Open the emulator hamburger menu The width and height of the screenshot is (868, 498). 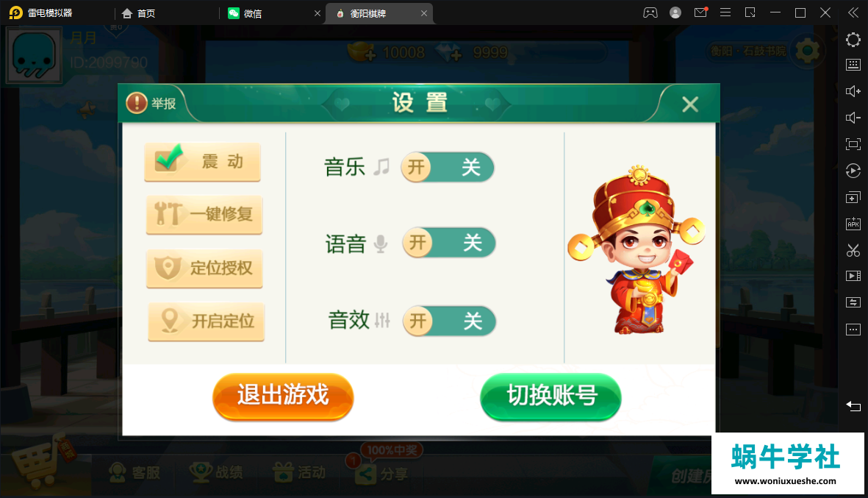725,13
